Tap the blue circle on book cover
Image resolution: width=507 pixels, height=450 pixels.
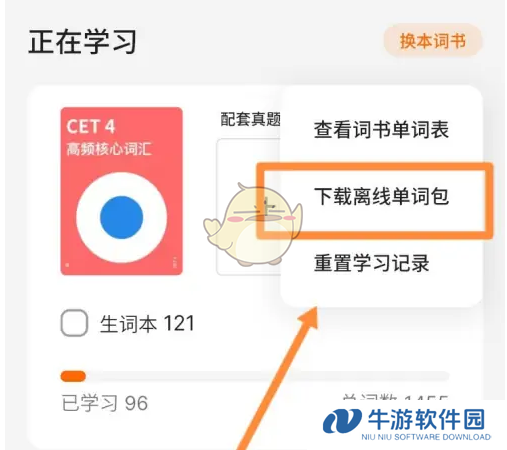(122, 217)
